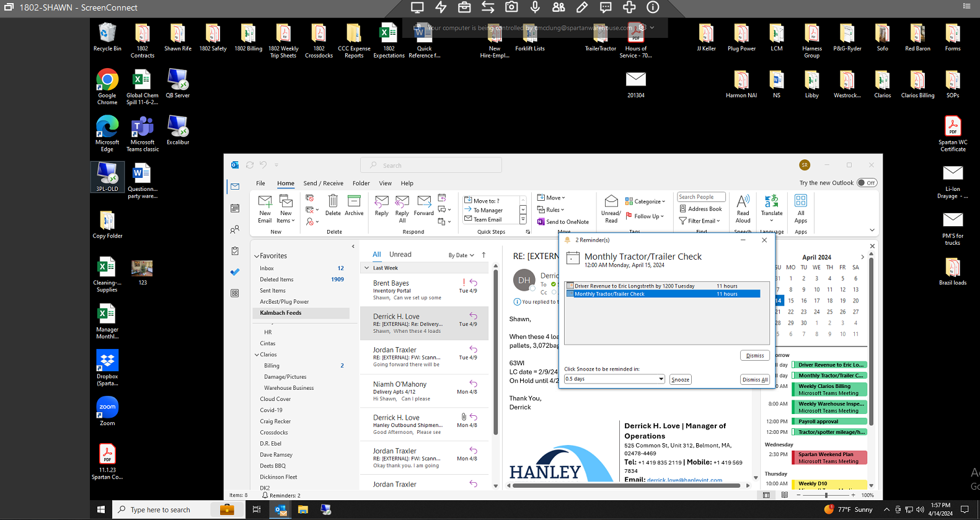Viewport: 980px width, 520px height.
Task: Click the Reply icon in the ribbon
Action: (x=382, y=205)
